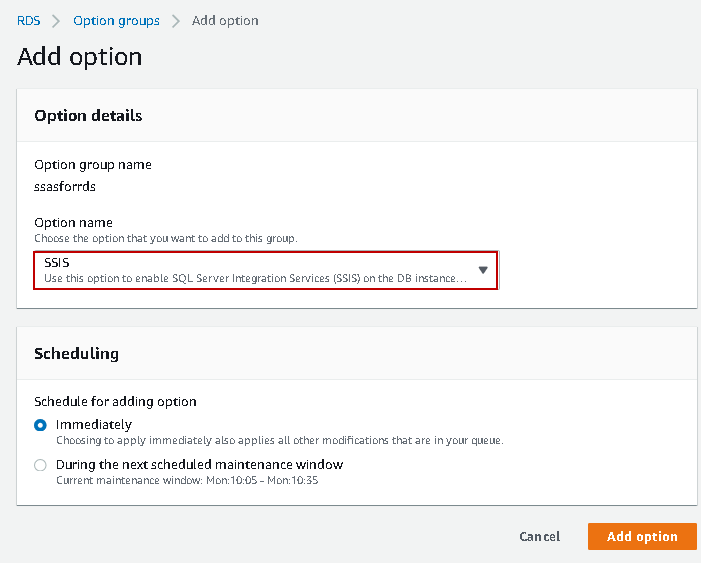The width and height of the screenshot is (701, 563).
Task: Click the 'During the next scheduled maintenance window' label
Action: [199, 465]
